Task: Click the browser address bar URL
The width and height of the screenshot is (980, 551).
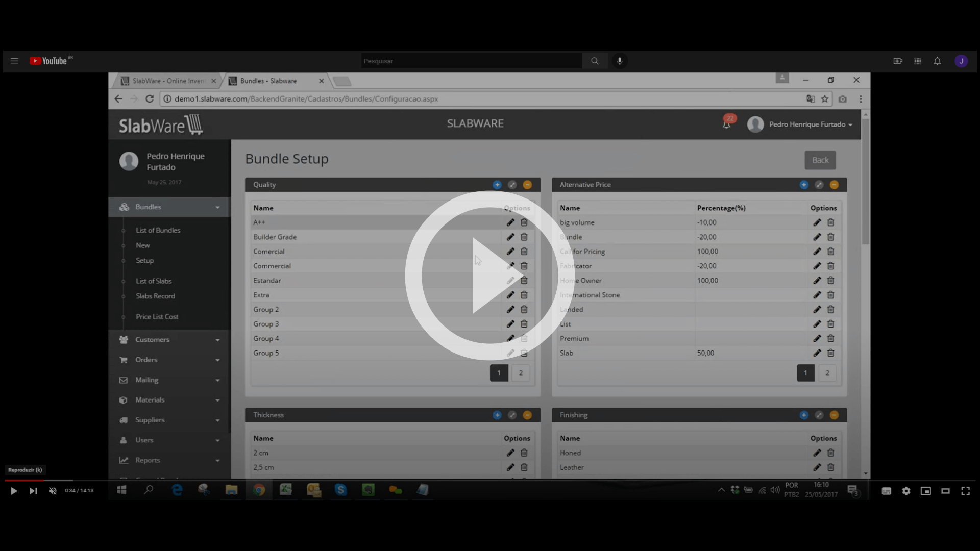Action: tap(306, 99)
